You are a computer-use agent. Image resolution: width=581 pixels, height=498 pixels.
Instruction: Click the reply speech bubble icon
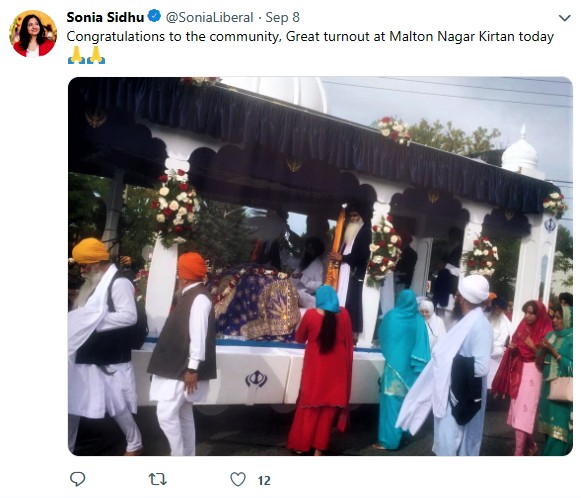click(x=78, y=479)
